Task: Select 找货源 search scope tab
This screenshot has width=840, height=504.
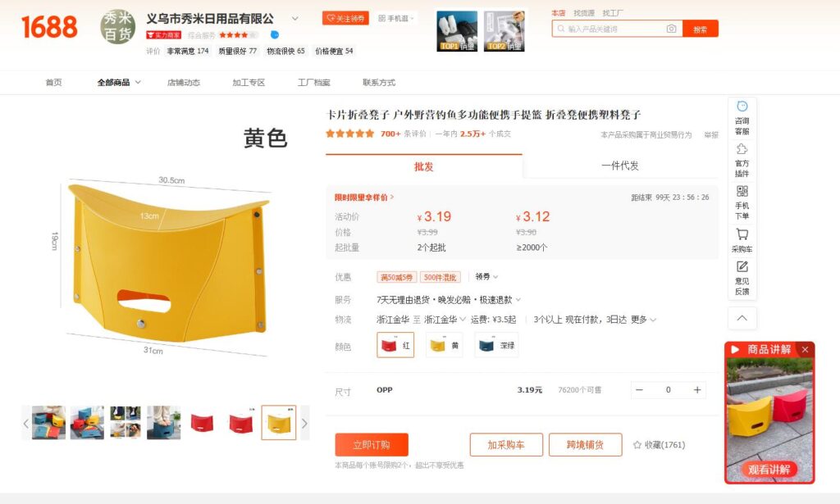Action: tap(584, 13)
